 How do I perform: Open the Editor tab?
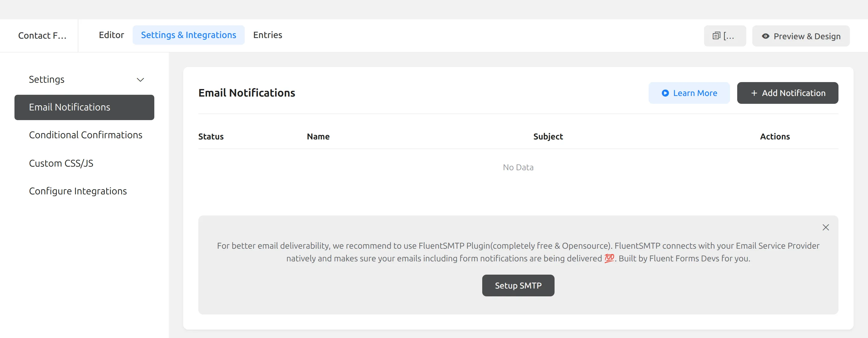click(x=111, y=35)
